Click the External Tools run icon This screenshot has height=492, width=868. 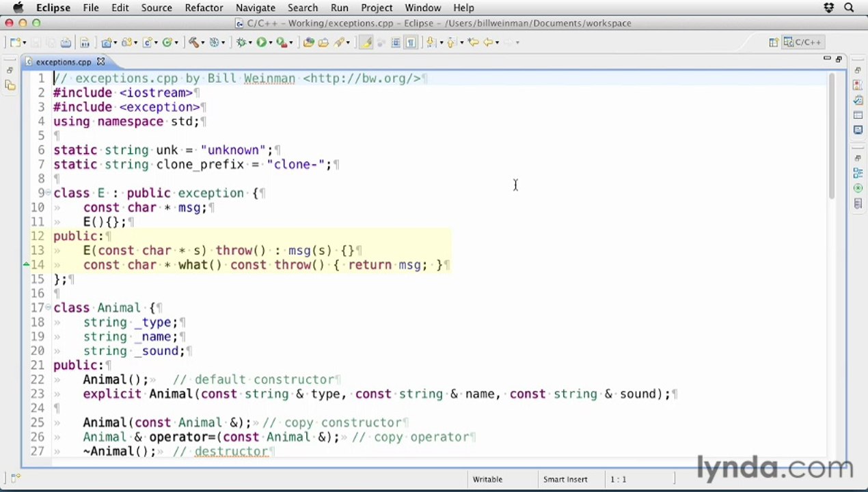coord(282,42)
